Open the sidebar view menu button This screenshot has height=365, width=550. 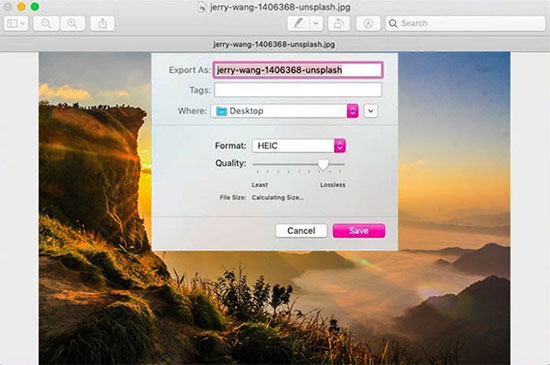[16, 23]
